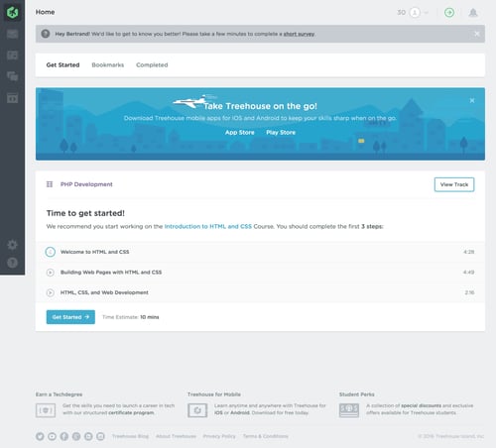Viewport: 496px width, 448px height.
Task: Open Welcome to HTML and CSS step
Action: (x=95, y=252)
